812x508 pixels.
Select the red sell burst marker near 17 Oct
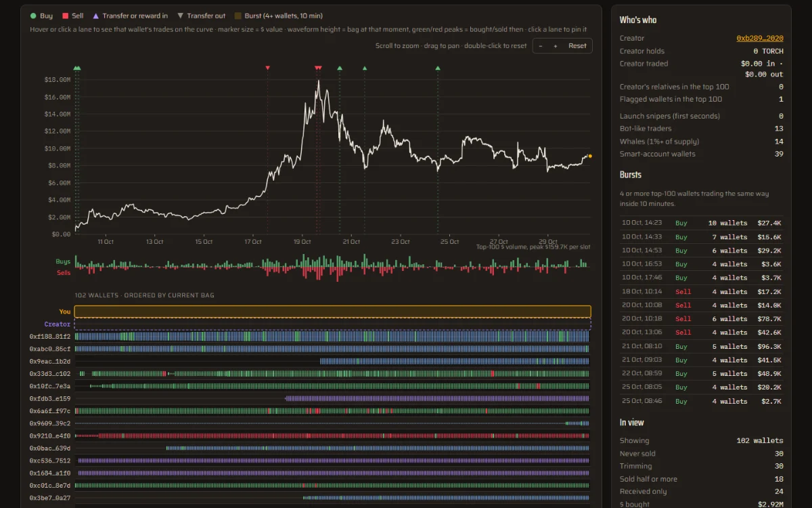(x=267, y=68)
